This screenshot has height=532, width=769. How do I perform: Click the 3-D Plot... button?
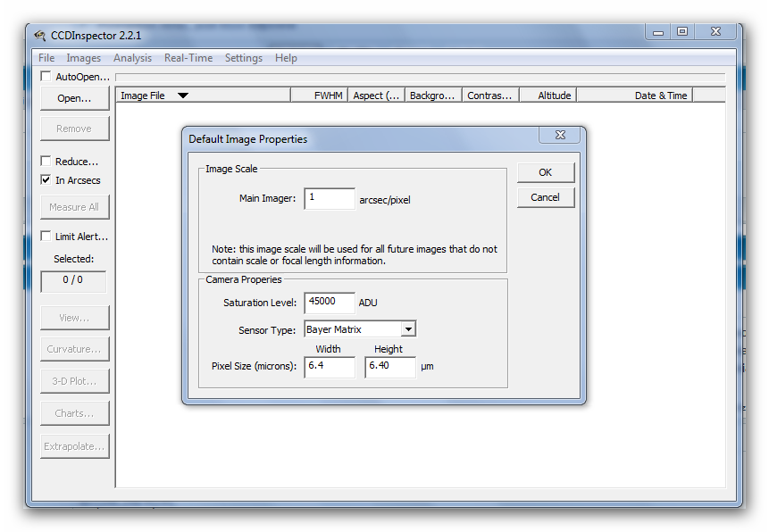coord(74,381)
